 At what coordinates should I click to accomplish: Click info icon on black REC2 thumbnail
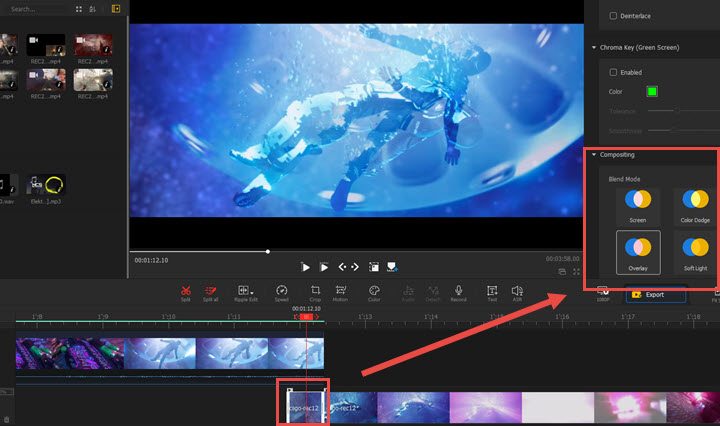pos(59,50)
